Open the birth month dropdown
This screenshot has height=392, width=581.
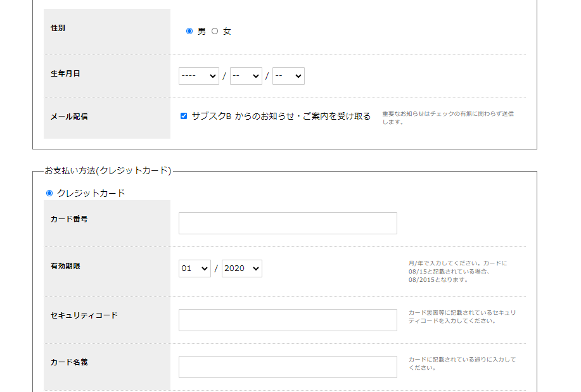click(x=246, y=76)
